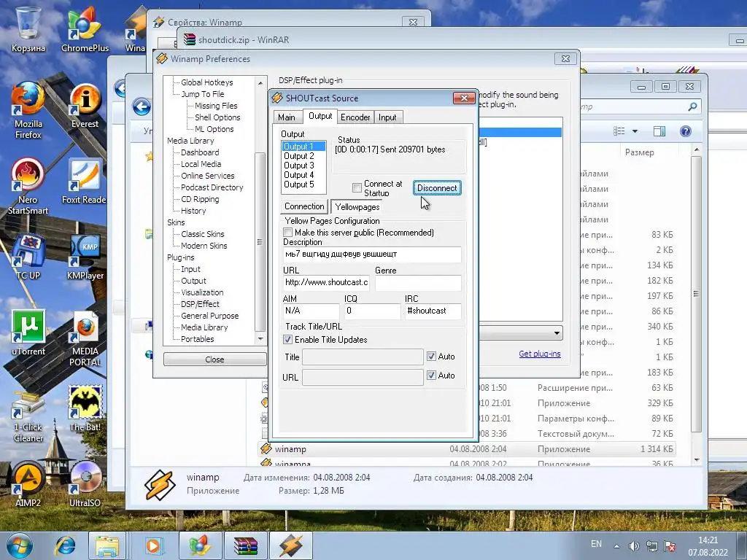Screen dimensions: 747x560
Task: Switch to the Input tab
Action: click(387, 117)
